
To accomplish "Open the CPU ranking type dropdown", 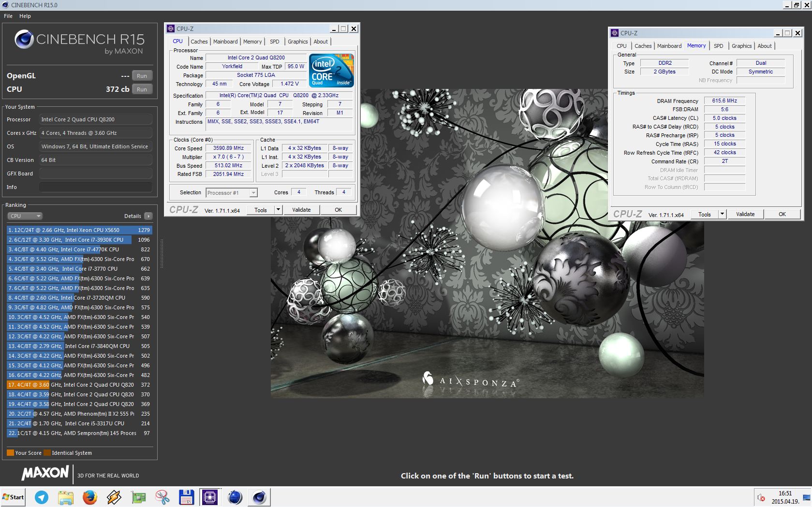I will (25, 216).
